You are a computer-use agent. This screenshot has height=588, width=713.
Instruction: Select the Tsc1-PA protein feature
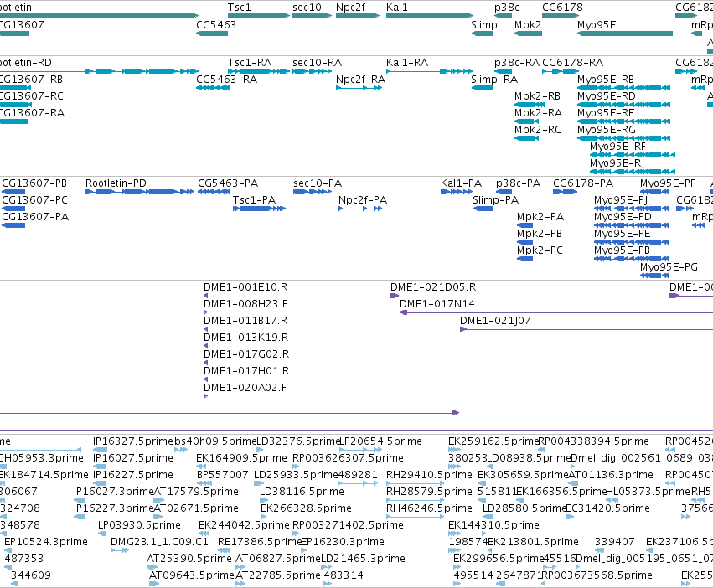click(x=259, y=209)
